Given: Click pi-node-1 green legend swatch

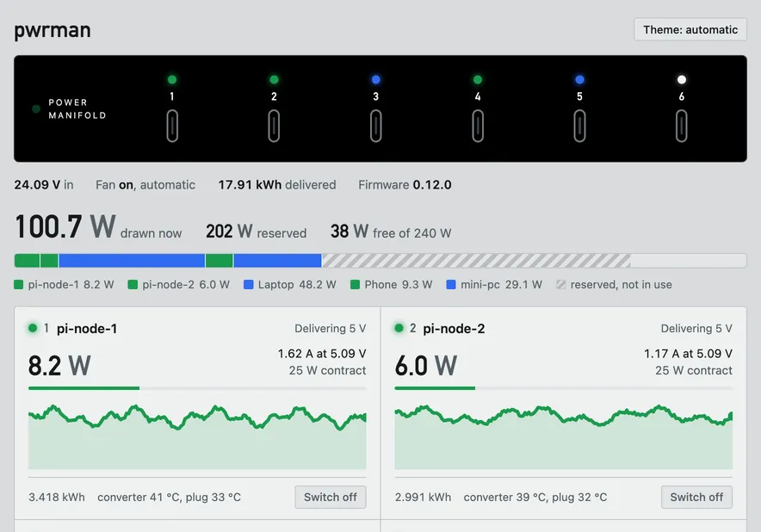Looking at the screenshot, I should tap(18, 284).
